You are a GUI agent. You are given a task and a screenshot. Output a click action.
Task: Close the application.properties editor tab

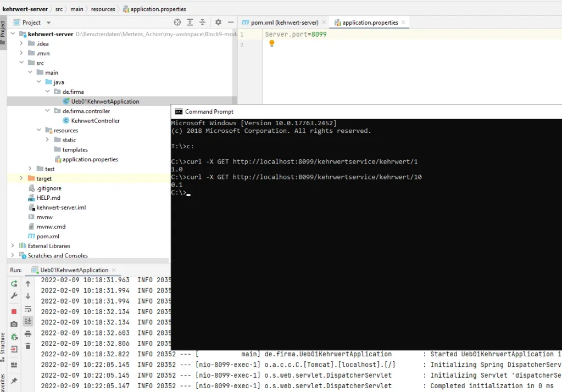tap(404, 22)
